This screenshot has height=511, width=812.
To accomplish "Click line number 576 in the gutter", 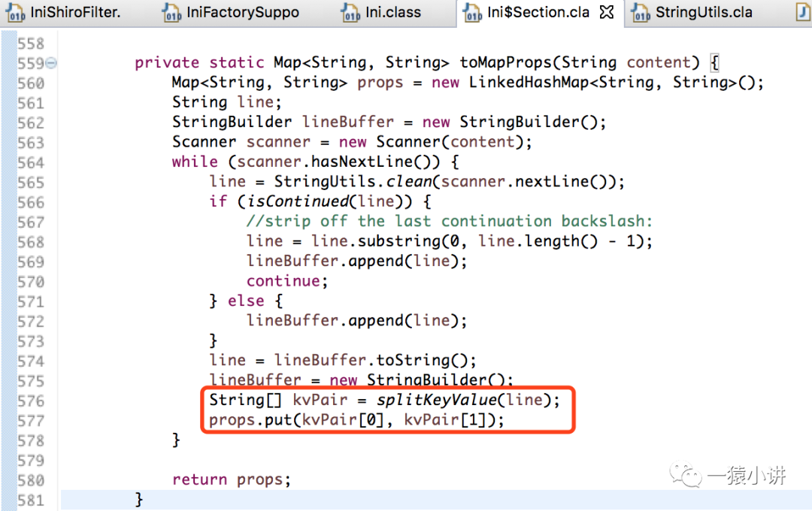I will (x=31, y=401).
